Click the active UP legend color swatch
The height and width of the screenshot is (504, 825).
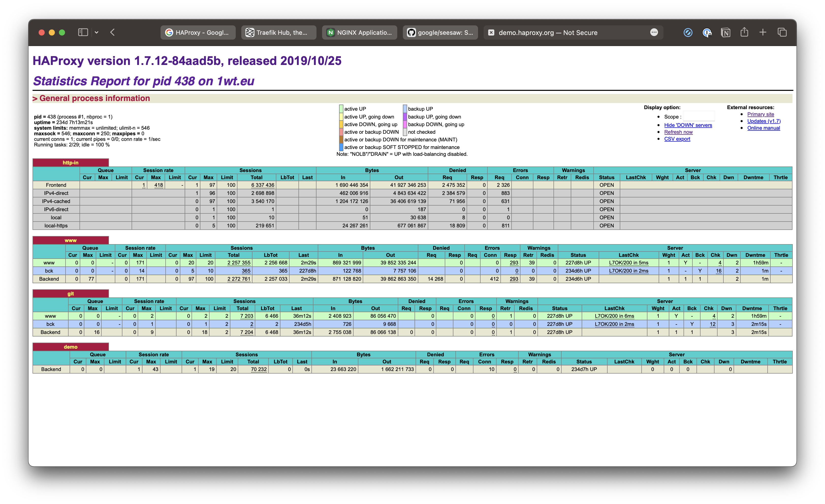coord(341,109)
